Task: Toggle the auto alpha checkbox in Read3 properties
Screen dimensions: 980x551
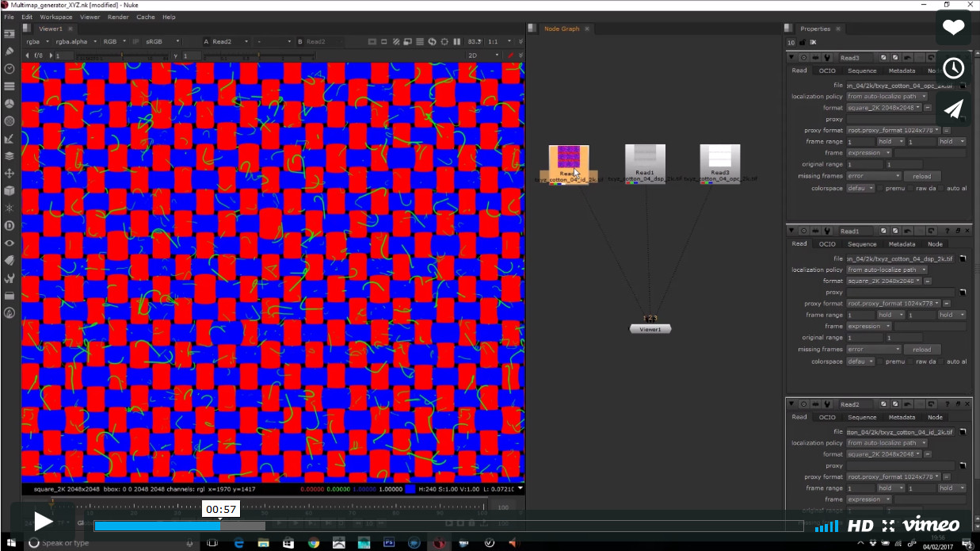Action: point(942,188)
